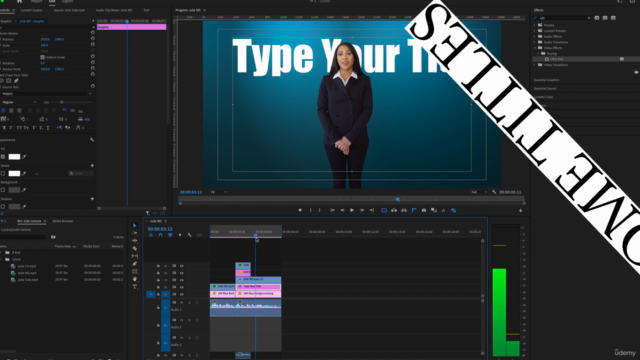The width and height of the screenshot is (640, 360).
Task: Open Lumetri Color panel
Action: click(x=544, y=97)
